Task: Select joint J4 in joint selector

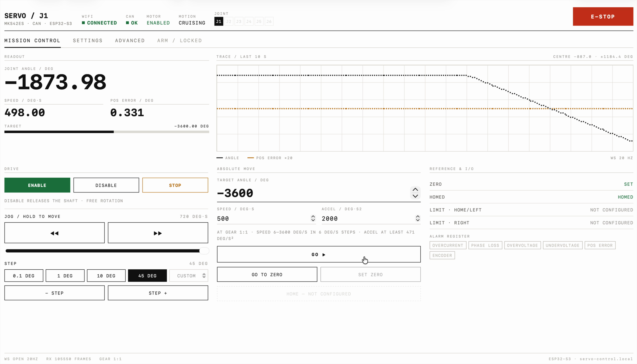Action: pos(249,21)
